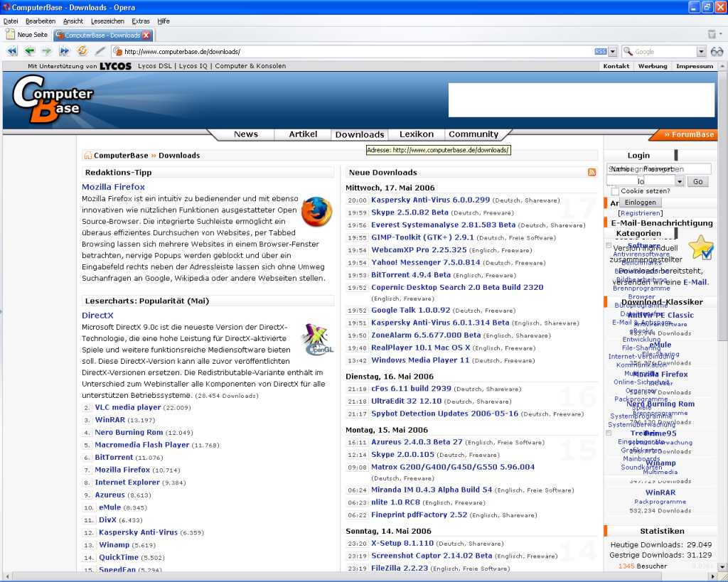728x582 pixels.
Task: Open the Kaspersky Anti-Virus 6.0.0.299 download
Action: coord(430,200)
